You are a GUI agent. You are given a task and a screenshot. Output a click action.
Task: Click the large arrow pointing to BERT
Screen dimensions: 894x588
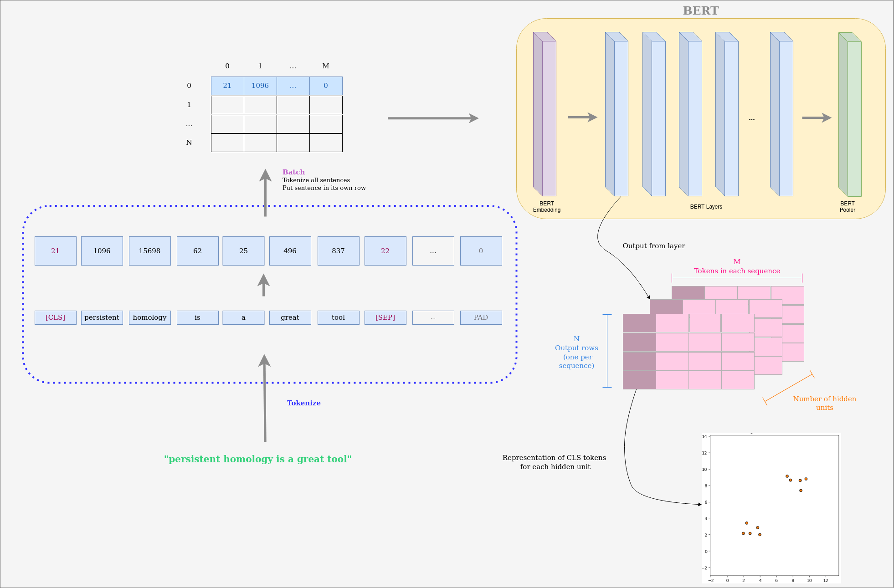pos(432,118)
